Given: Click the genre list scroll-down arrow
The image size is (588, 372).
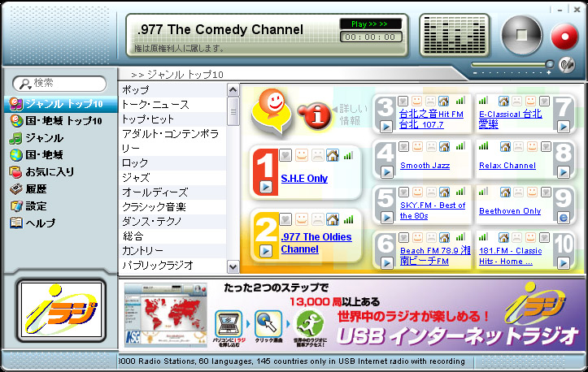Looking at the screenshot, I should [x=233, y=266].
